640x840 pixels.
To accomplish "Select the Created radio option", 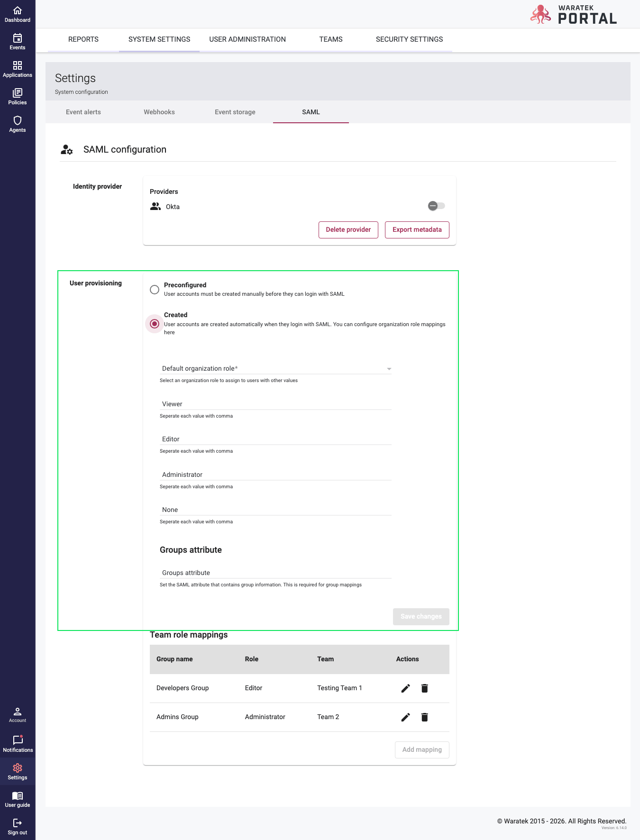I will coord(155,324).
